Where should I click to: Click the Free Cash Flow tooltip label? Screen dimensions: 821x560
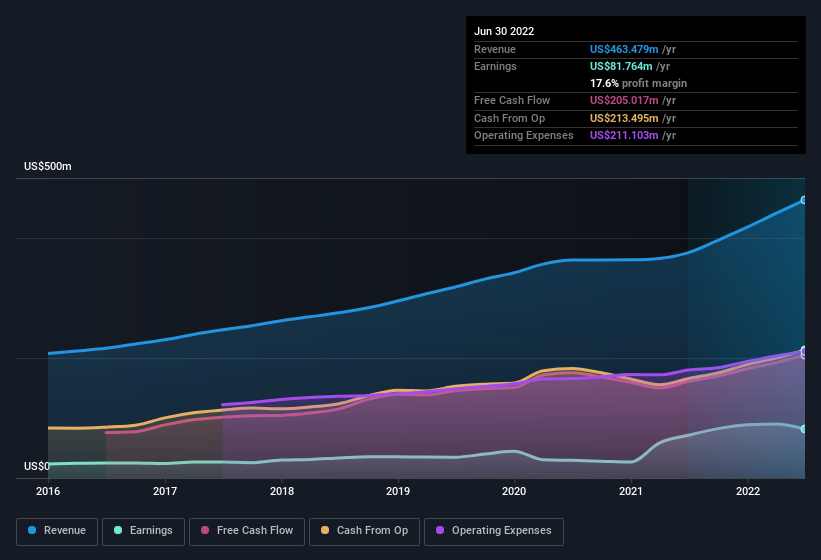coord(512,100)
